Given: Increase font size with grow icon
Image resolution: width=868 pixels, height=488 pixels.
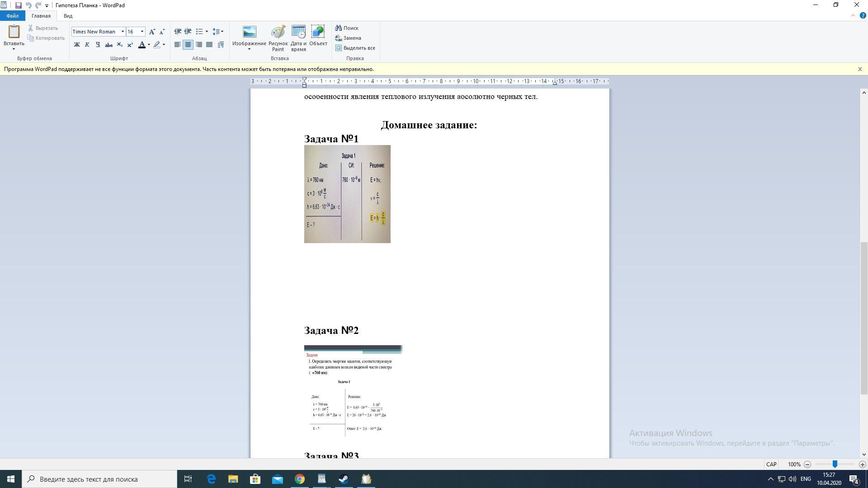Looking at the screenshot, I should (152, 32).
